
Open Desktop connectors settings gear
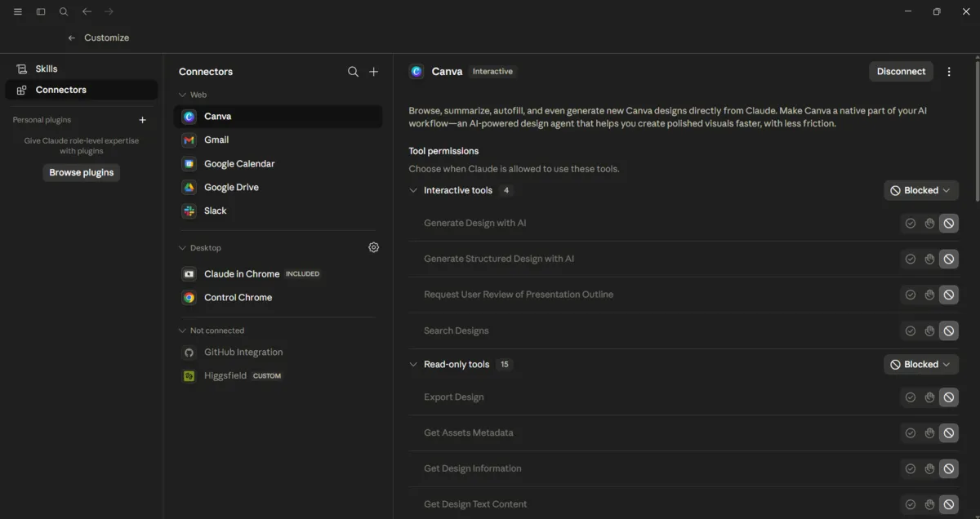[x=374, y=247]
